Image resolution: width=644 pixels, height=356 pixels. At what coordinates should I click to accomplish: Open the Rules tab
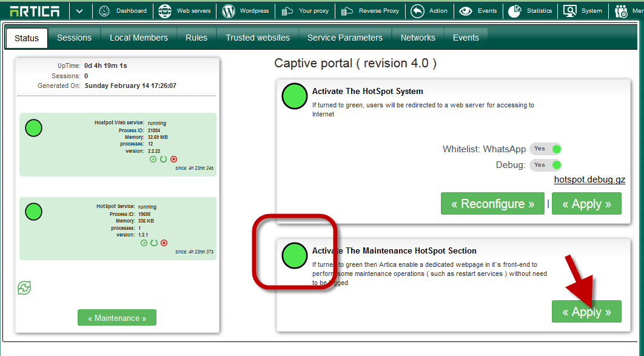(x=196, y=38)
